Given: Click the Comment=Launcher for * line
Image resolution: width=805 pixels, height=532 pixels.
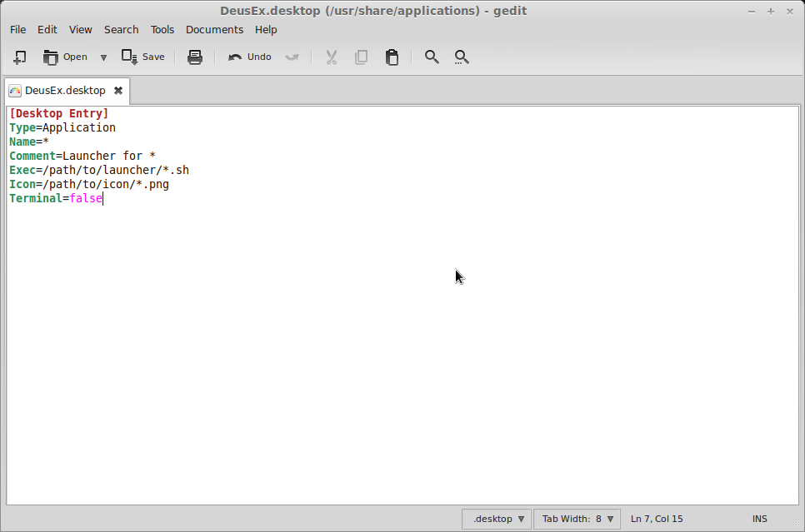Looking at the screenshot, I should coord(82,156).
